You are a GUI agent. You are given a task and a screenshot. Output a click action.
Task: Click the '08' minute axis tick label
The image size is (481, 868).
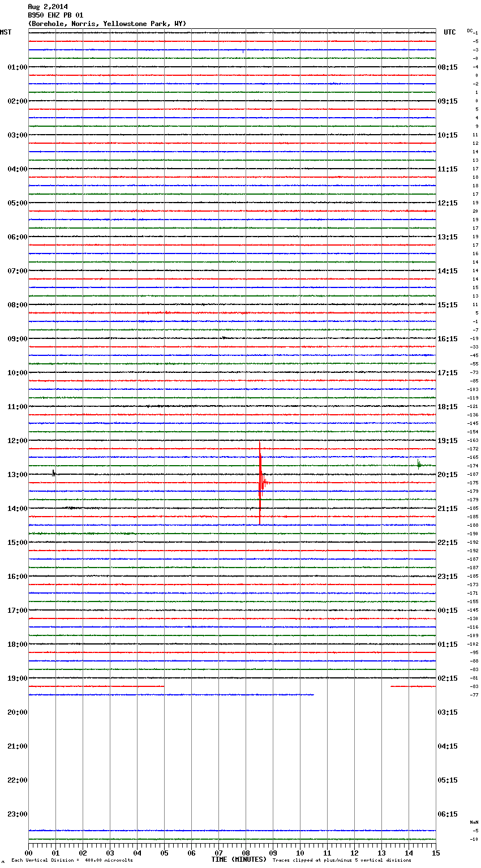click(x=246, y=853)
